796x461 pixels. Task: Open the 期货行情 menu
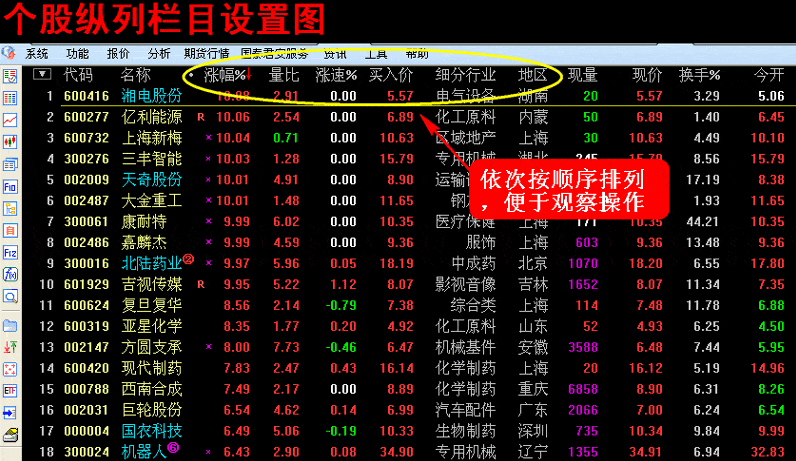[207, 54]
